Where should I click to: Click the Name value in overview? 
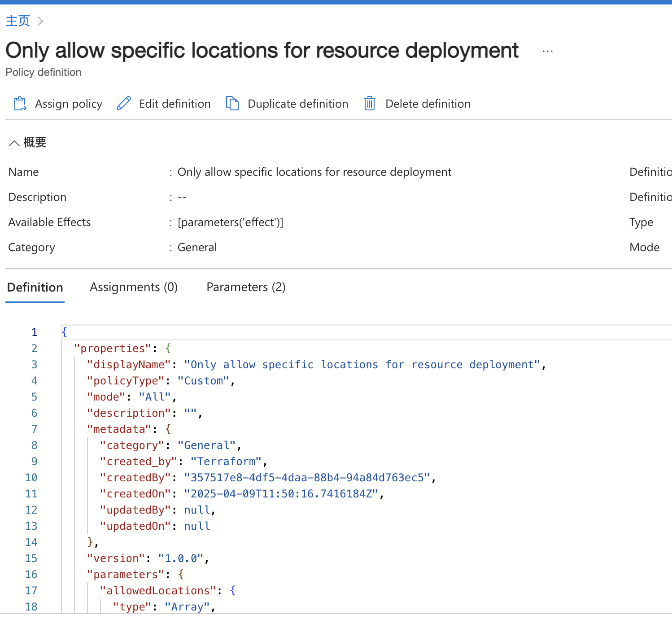click(314, 172)
